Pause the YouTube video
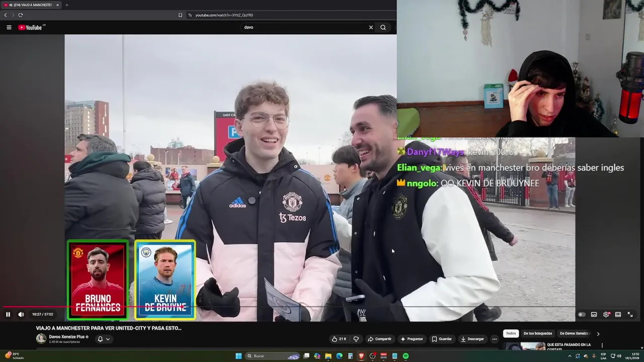The height and width of the screenshot is (362, 644). coord(8,314)
